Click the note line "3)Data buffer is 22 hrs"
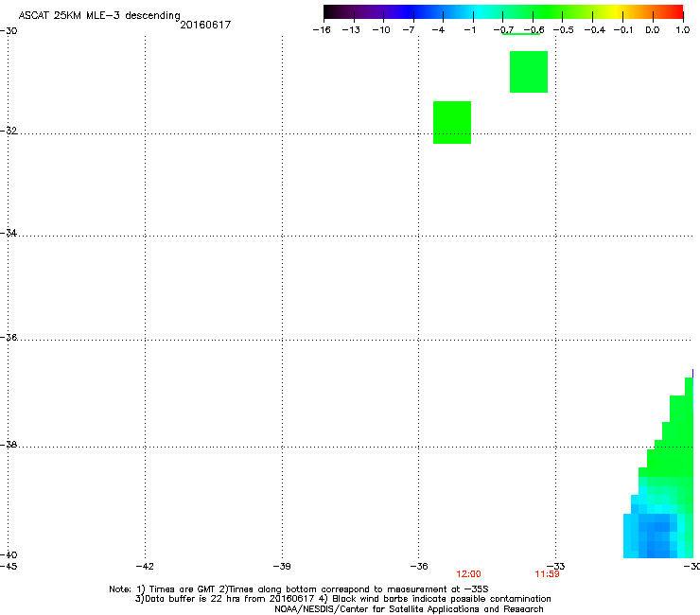 [342, 599]
